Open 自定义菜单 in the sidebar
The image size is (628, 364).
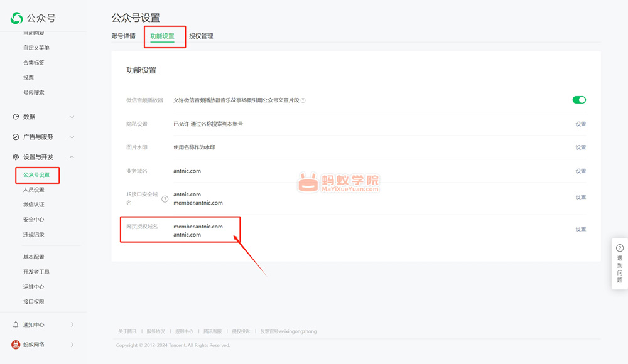point(36,48)
